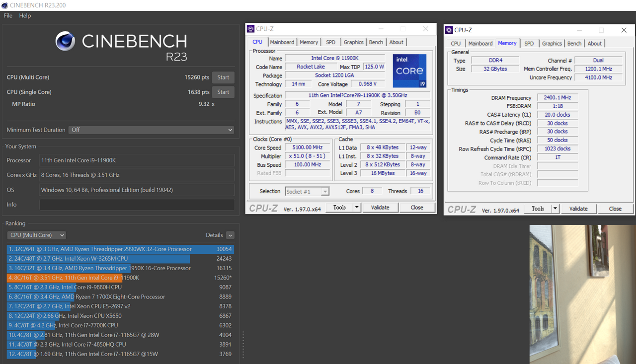
Task: Select i7-1165G7 @15W ranking row
Action: click(120, 354)
